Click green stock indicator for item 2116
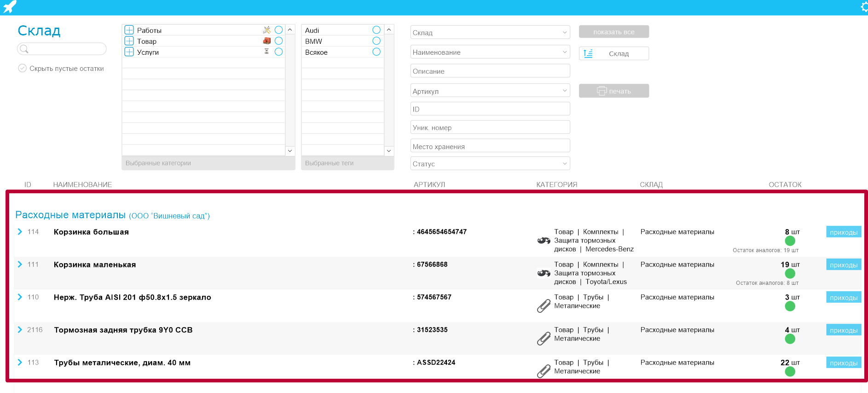Image resolution: width=868 pixels, height=393 pixels. 790,339
